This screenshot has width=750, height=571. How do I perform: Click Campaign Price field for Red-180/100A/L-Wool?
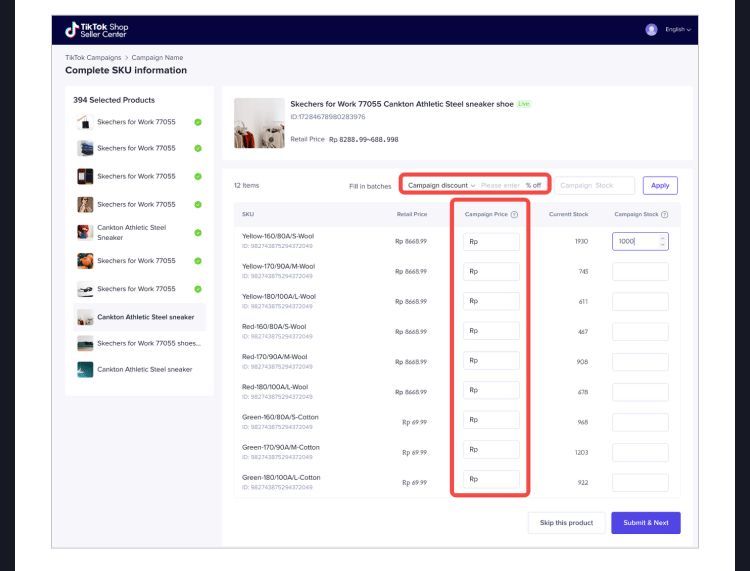click(x=491, y=390)
